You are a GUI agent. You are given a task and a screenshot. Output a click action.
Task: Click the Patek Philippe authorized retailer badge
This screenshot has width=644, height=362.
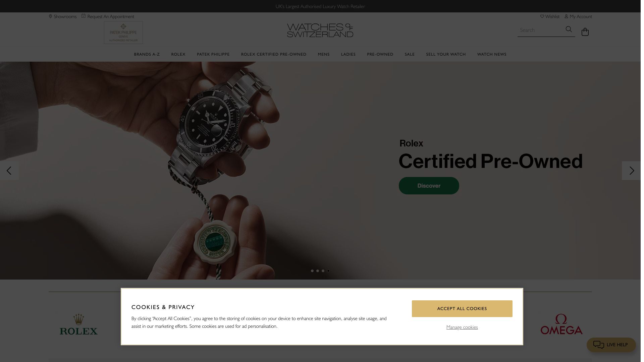click(x=123, y=33)
